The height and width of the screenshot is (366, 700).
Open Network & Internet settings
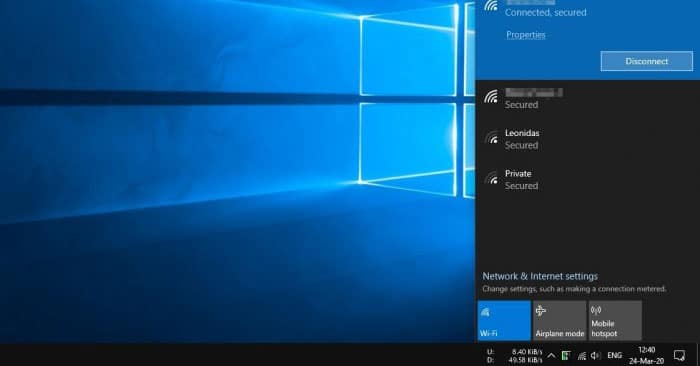[x=540, y=276]
